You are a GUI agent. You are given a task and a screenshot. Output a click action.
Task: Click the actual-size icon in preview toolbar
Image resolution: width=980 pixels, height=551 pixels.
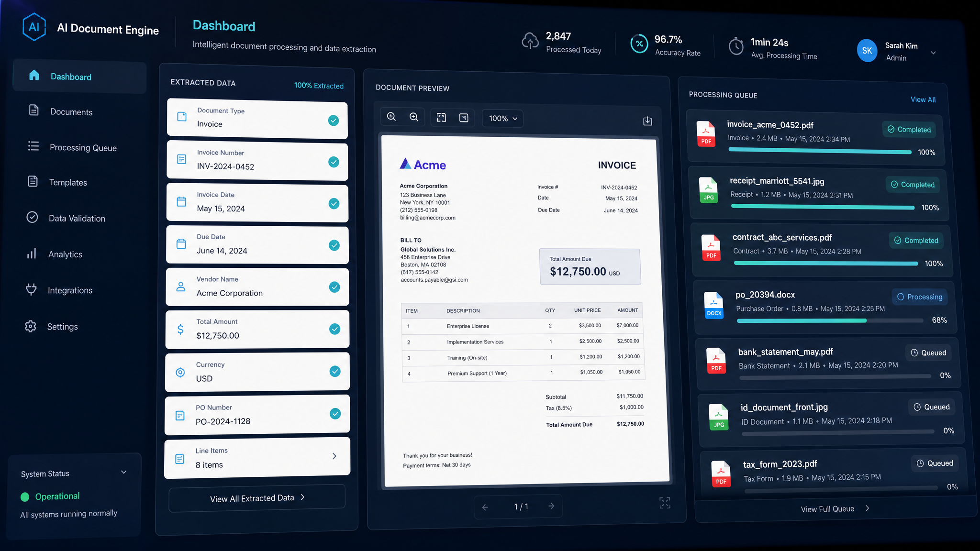pos(464,118)
